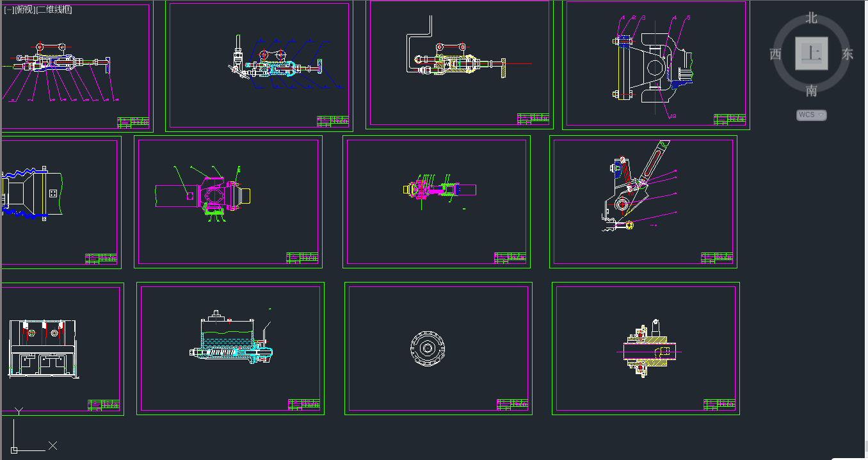Screen dimensions: 868x460
Task: Open the WCS coordinate system dropdown
Action: [812, 115]
